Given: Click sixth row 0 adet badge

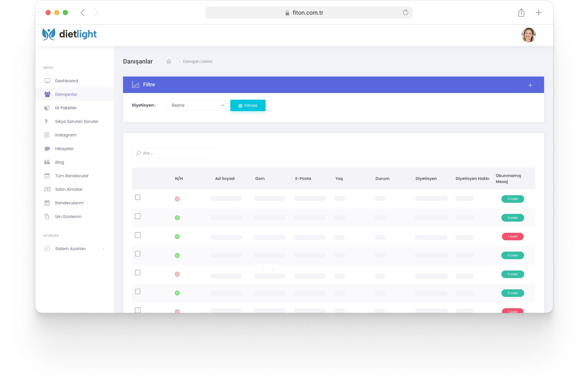Looking at the screenshot, I should click(x=513, y=293).
